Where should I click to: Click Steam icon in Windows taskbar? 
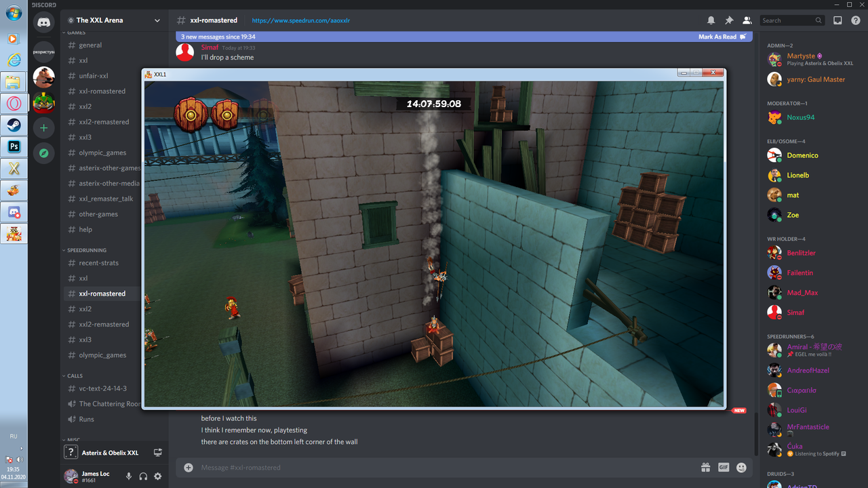click(14, 125)
